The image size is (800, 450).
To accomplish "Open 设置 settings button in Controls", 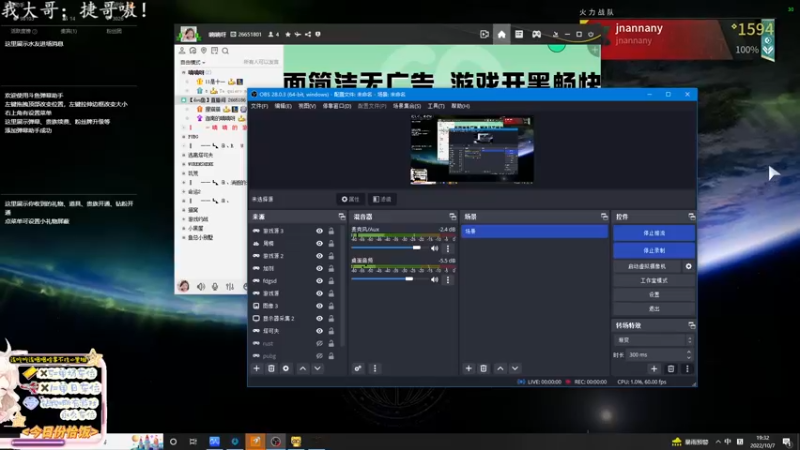I will click(x=654, y=294).
